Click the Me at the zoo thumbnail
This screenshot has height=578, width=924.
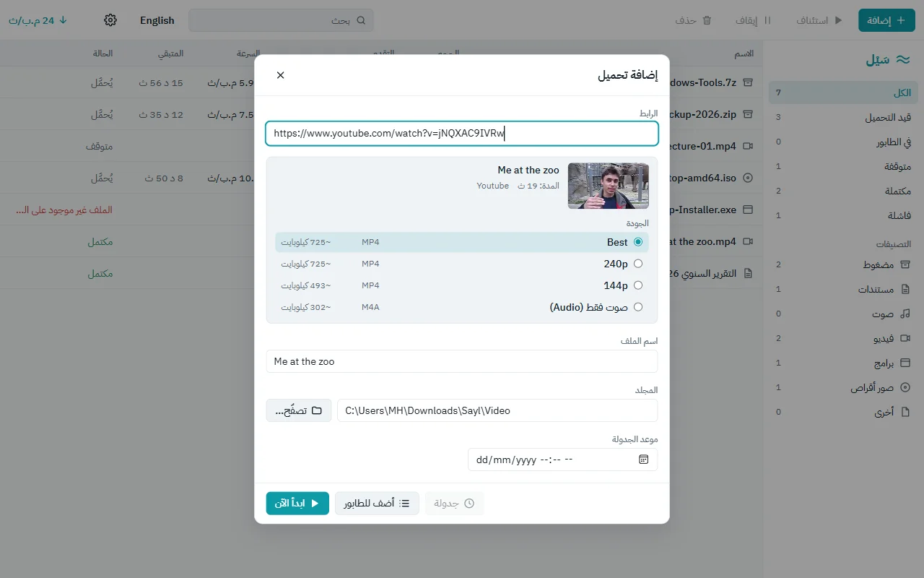(609, 186)
